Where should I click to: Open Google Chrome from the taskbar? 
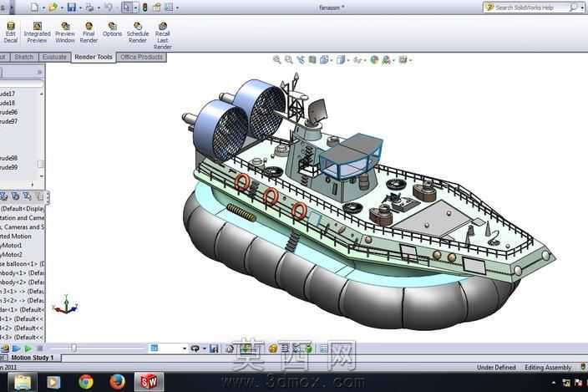coord(86,382)
